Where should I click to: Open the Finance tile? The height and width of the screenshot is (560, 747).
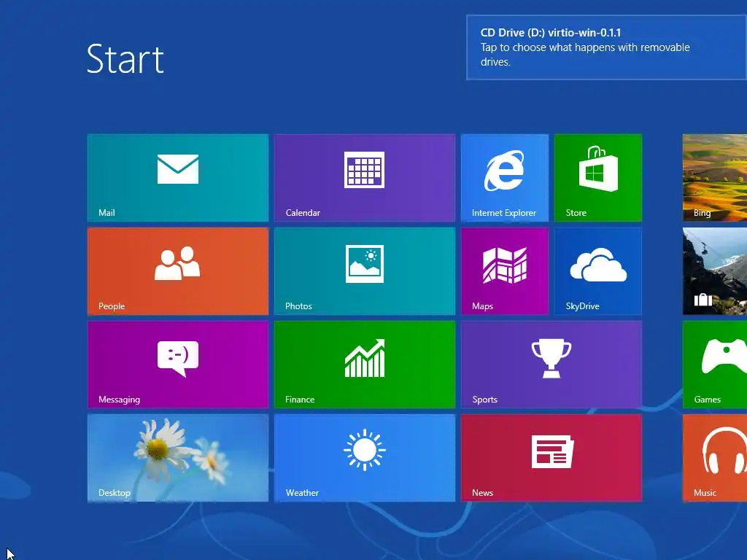[x=365, y=365]
